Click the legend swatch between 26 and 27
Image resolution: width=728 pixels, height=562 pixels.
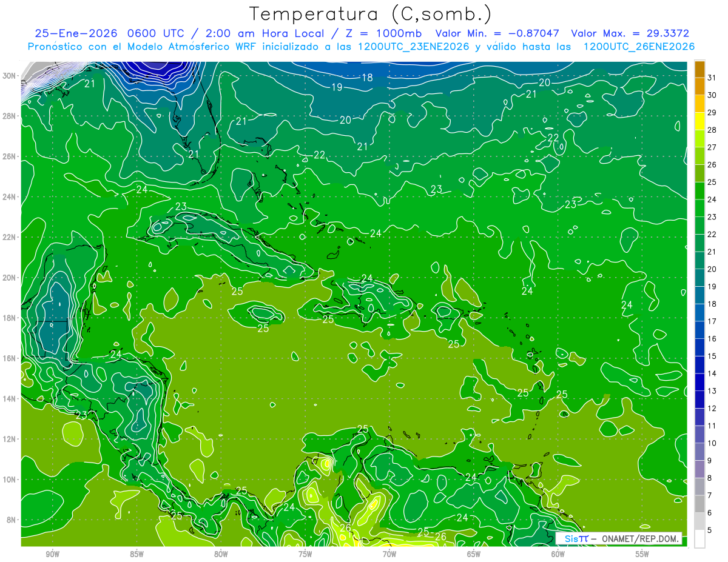699,156
